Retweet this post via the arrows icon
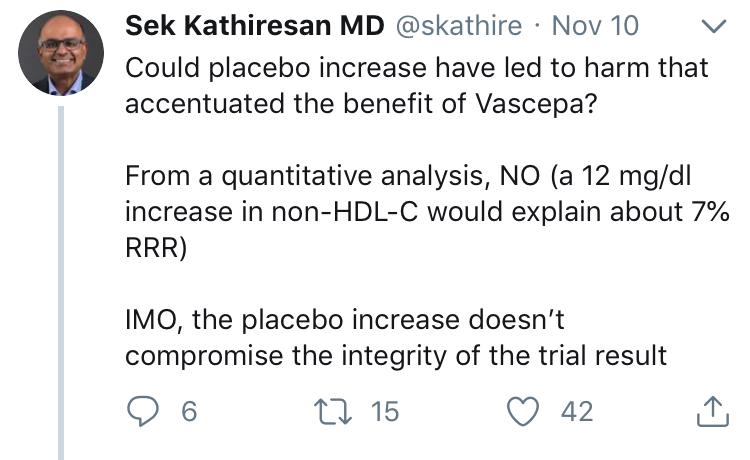Viewport: 750px width, 460px height. [333, 412]
